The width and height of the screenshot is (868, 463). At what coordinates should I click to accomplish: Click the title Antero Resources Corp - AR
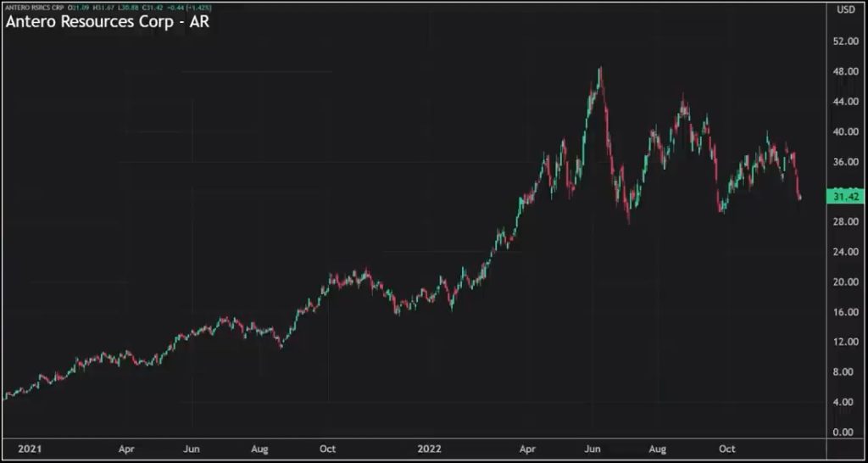pos(108,23)
